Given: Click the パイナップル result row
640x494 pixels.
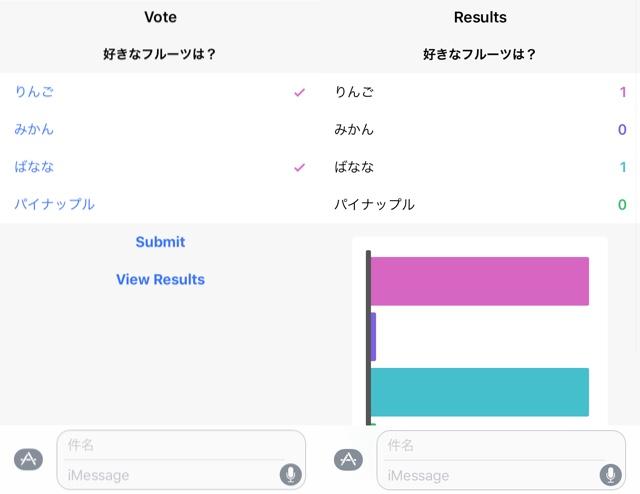Looking at the screenshot, I should coord(480,204).
